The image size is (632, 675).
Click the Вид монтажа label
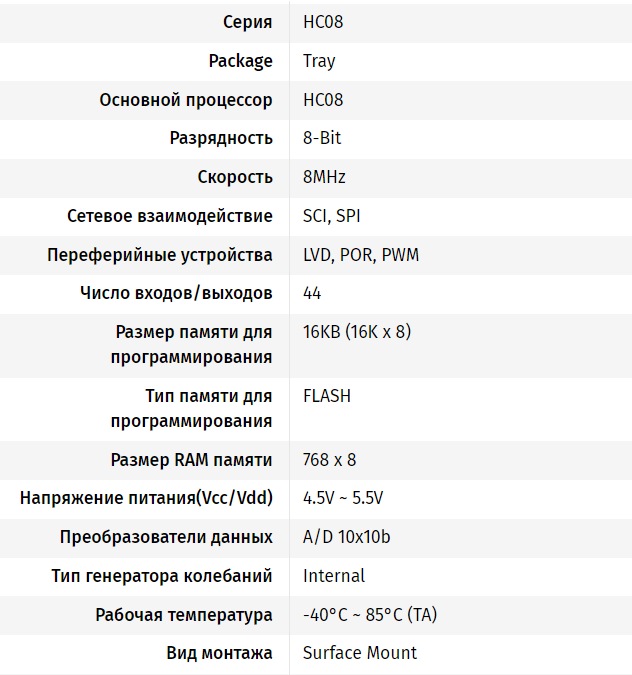[220, 653]
